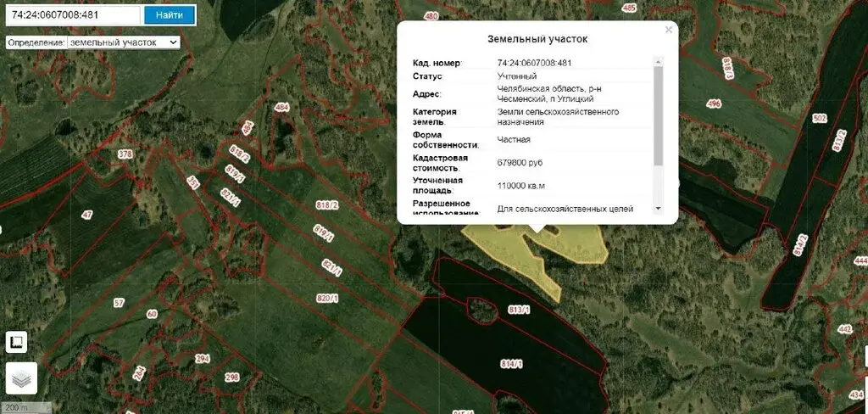This screenshot has width=868, height=414.
Task: Click the Для сельскохозяйственных целей text
Action: click(x=565, y=209)
